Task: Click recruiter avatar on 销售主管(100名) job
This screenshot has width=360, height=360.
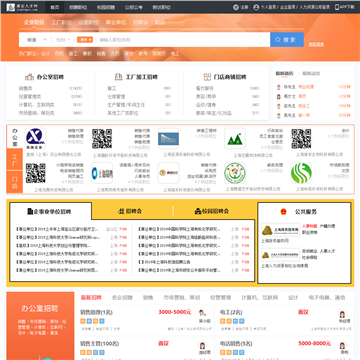Action: [202, 345]
